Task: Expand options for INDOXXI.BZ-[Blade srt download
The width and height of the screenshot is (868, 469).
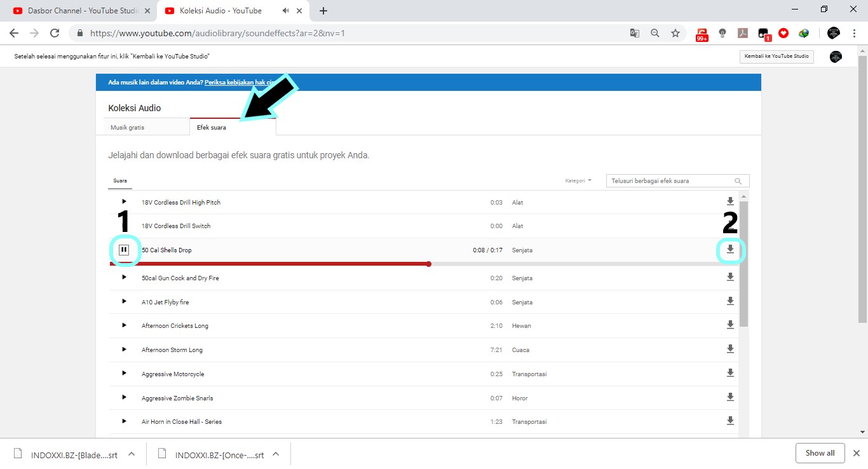Action: click(x=132, y=454)
